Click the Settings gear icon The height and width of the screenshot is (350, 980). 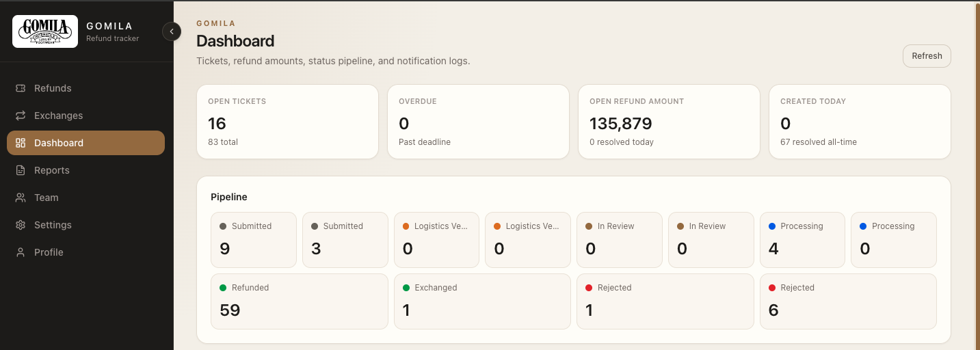click(21, 225)
